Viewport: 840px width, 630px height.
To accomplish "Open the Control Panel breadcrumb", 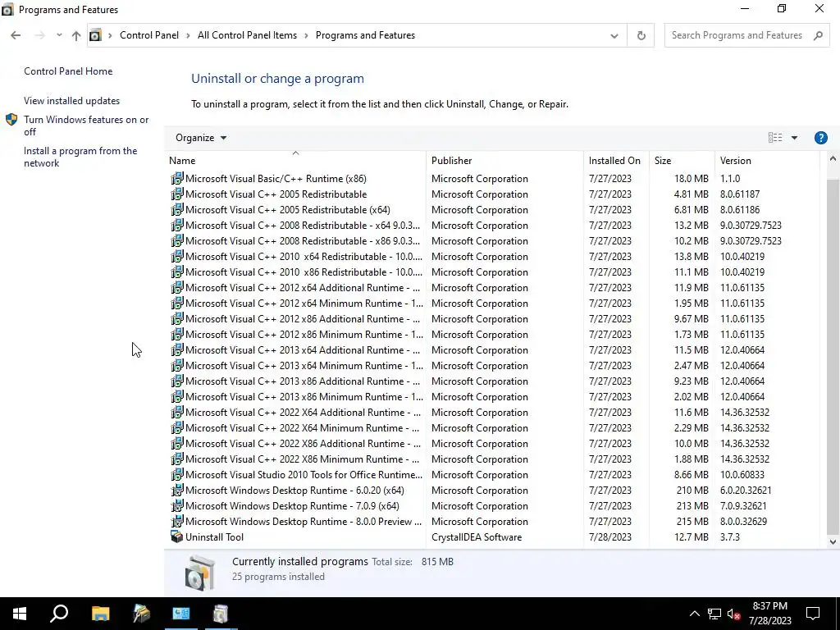I will coord(149,35).
